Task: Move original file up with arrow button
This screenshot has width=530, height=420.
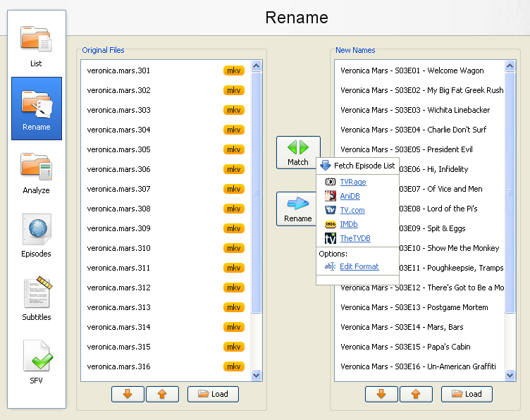Action: [162, 394]
